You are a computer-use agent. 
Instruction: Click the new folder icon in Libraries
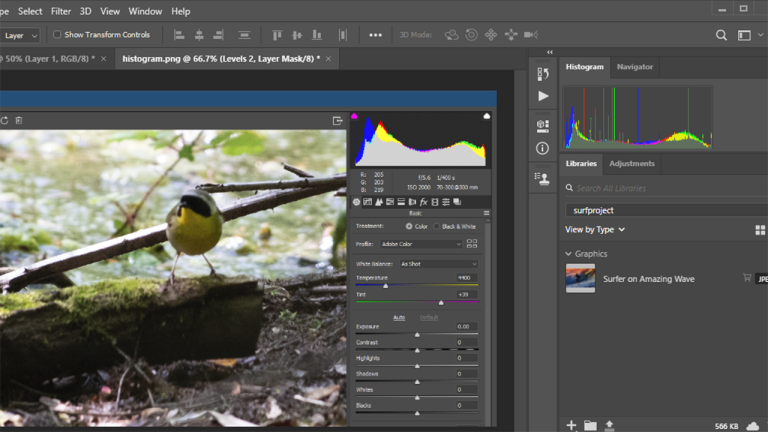[x=590, y=425]
